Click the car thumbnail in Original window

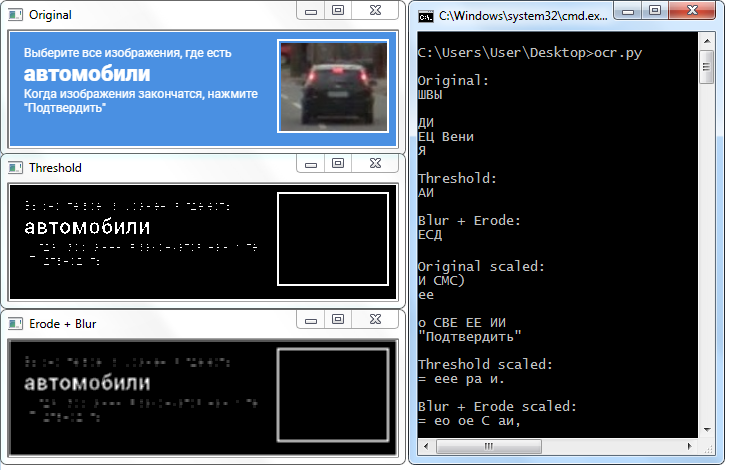[x=333, y=86]
